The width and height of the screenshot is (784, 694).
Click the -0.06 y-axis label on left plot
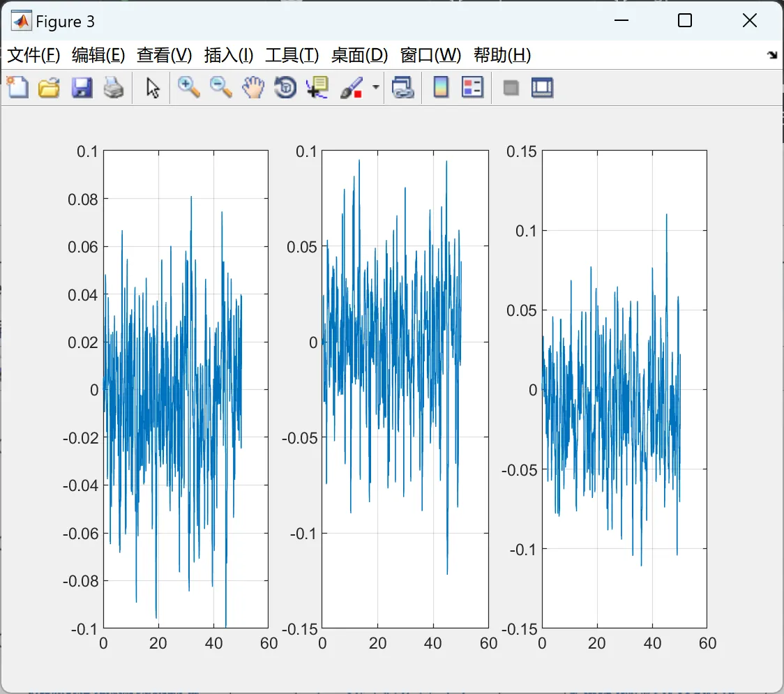point(80,534)
